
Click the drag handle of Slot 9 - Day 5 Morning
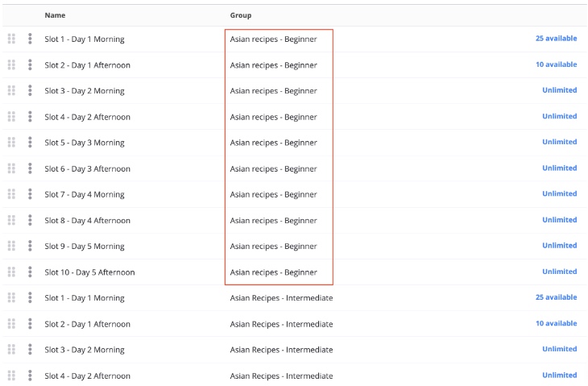(x=11, y=246)
